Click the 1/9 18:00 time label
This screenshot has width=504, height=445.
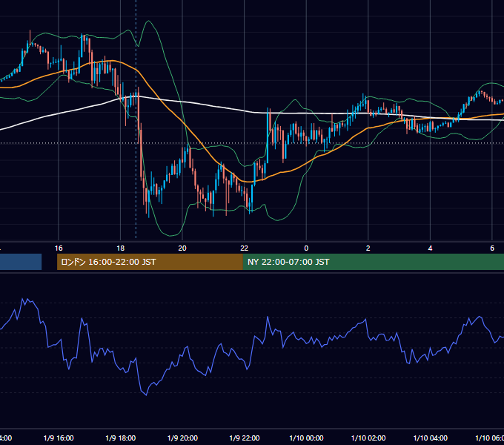click(x=121, y=438)
